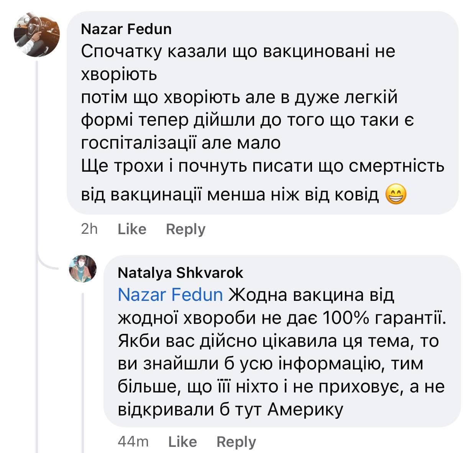The image size is (476, 453).
Task: Like Natalya Shkvarok's reply
Action: pos(182,442)
